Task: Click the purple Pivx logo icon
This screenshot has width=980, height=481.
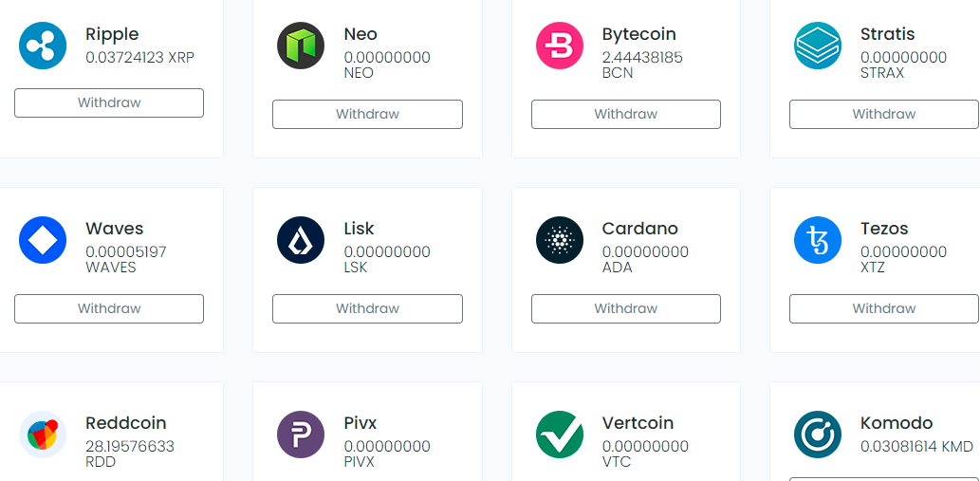Action: 301,435
